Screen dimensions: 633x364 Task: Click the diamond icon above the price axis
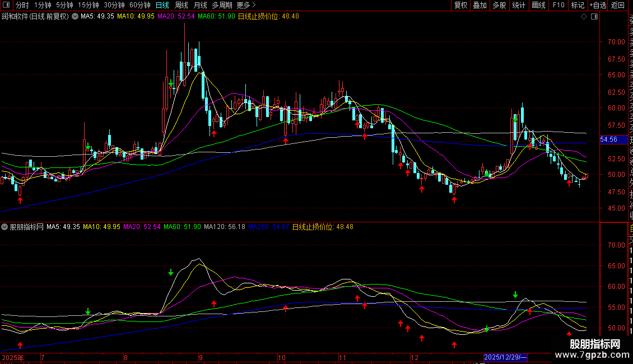point(584,17)
